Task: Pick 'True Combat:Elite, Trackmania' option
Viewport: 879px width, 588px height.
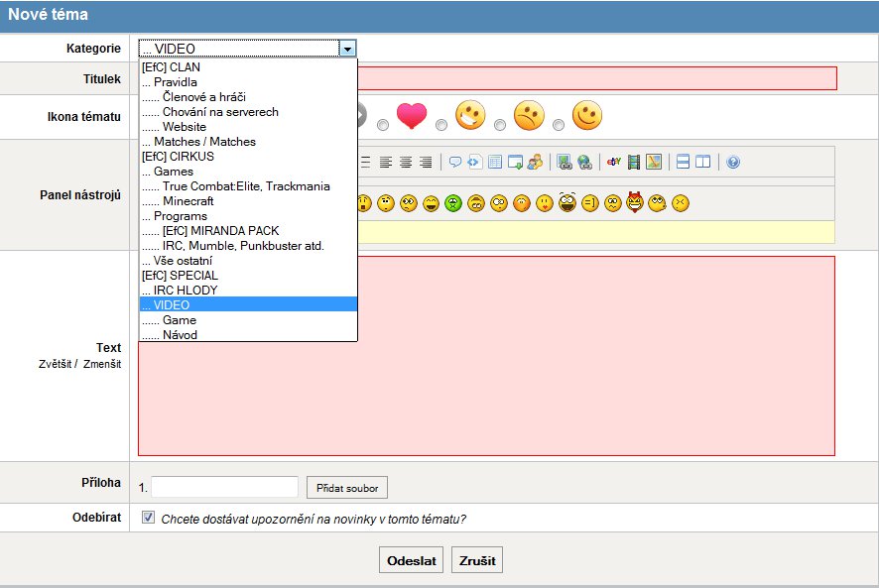Action: [248, 186]
